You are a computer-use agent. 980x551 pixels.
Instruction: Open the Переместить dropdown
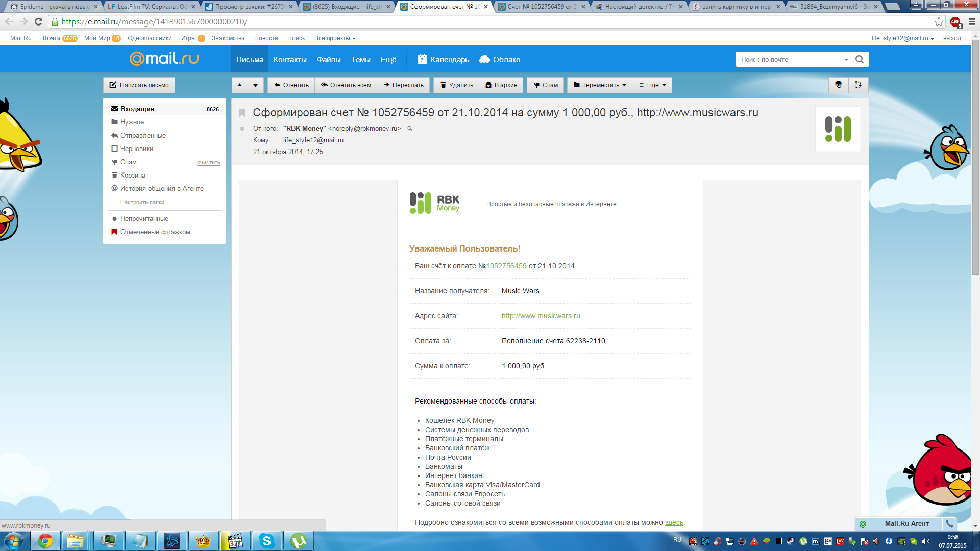600,85
